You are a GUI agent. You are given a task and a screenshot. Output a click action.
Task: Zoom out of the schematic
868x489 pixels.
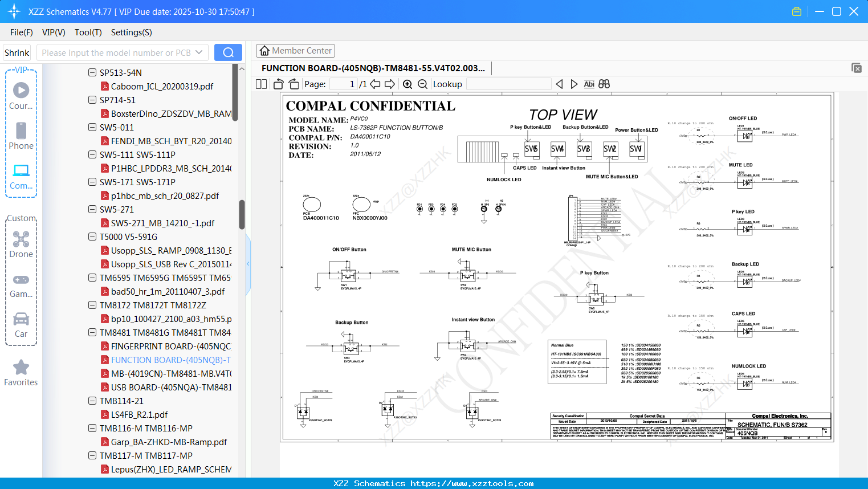pyautogui.click(x=422, y=84)
